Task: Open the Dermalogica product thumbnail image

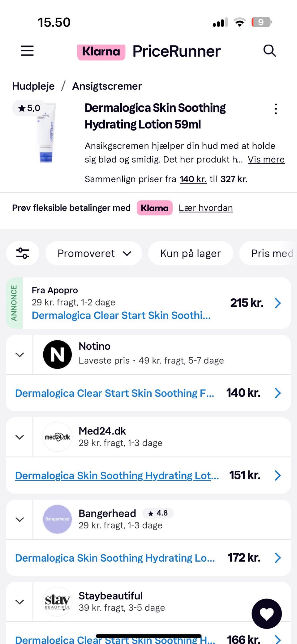Action: (46, 133)
